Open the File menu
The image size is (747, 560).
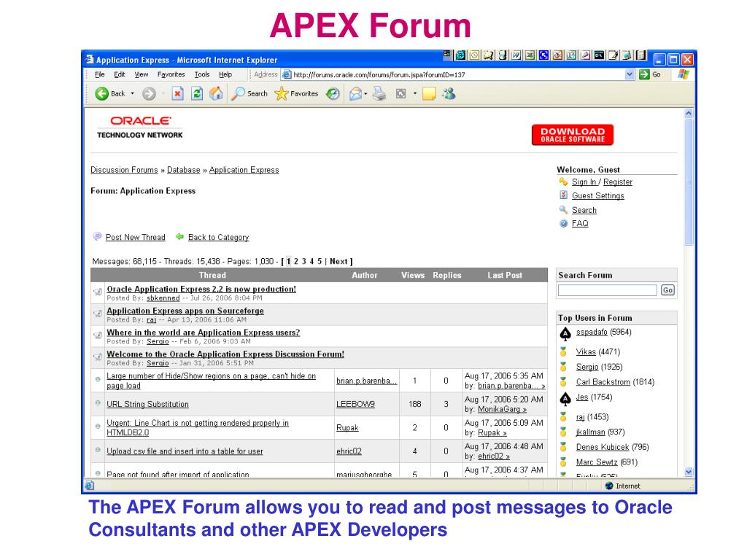(x=99, y=74)
